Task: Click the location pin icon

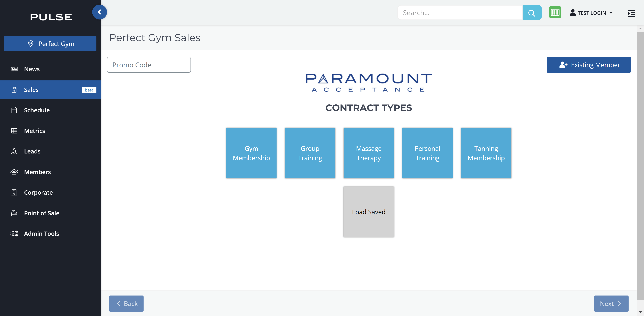Action: (x=31, y=43)
